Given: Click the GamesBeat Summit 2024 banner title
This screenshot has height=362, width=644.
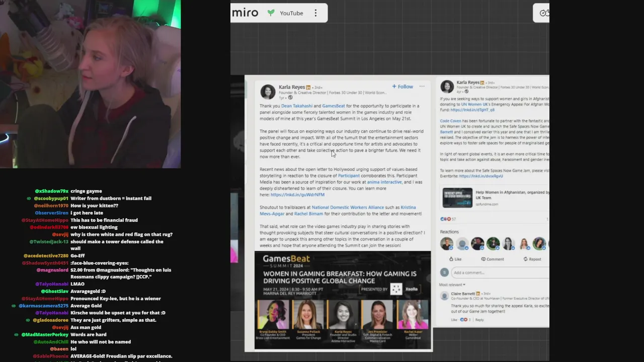Looking at the screenshot, I should (286, 260).
